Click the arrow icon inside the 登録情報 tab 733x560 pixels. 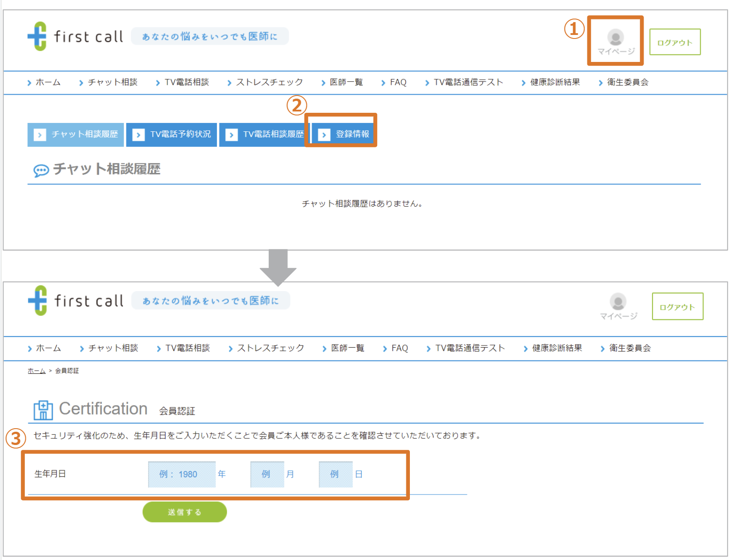coord(324,134)
